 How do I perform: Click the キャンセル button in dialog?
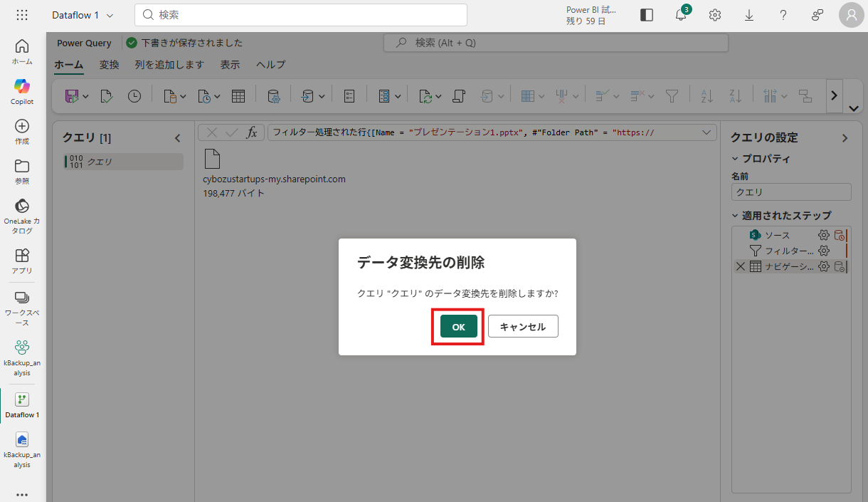[522, 327]
